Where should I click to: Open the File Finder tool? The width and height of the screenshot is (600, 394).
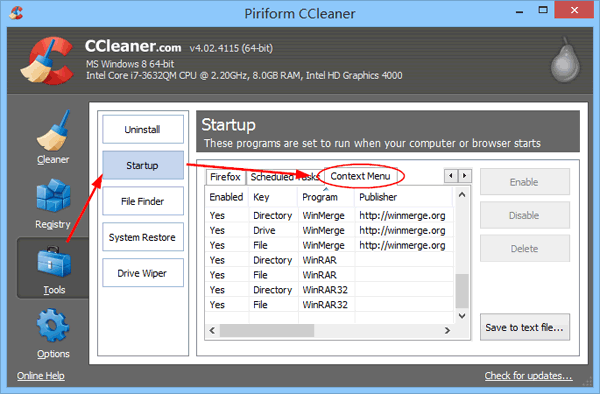[x=143, y=201]
